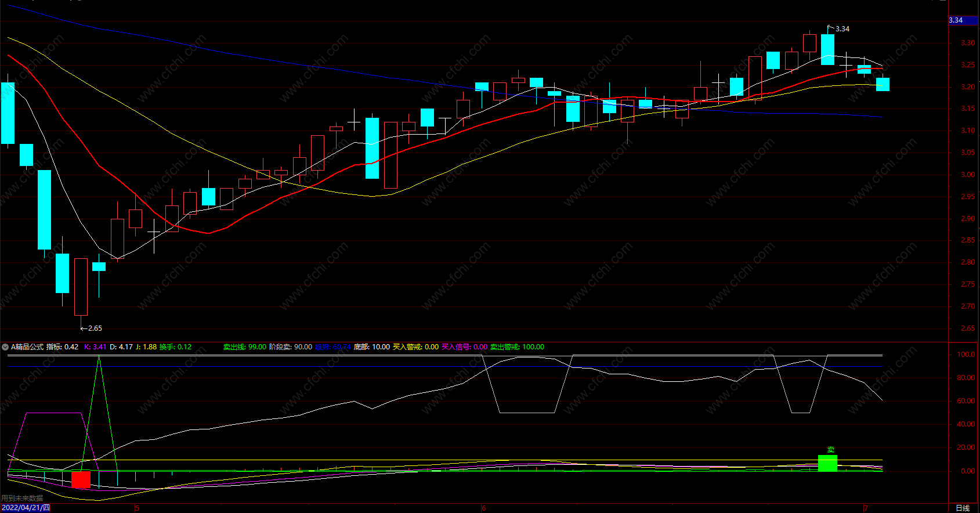Click the A精品公式 indicator name
The image size is (980, 513).
pyautogui.click(x=27, y=347)
